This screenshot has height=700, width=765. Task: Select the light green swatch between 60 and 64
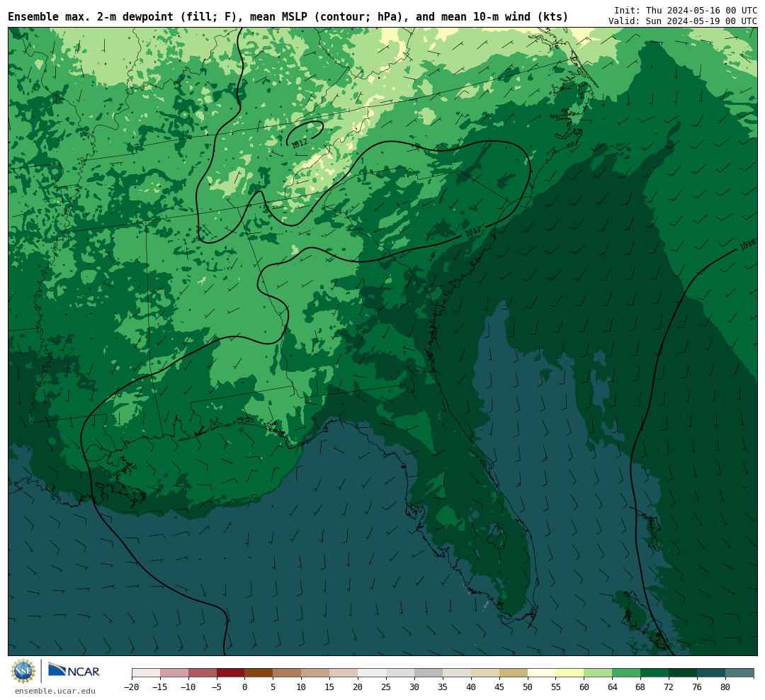coord(598,672)
